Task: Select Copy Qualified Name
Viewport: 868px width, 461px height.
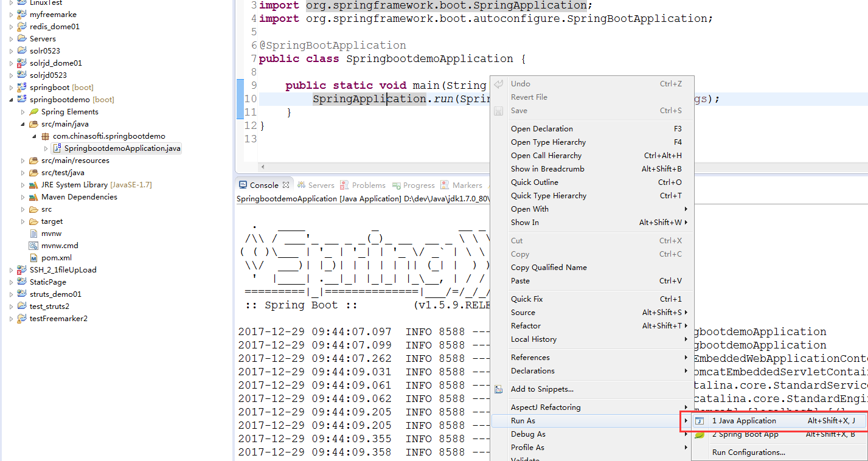Action: pos(591,268)
